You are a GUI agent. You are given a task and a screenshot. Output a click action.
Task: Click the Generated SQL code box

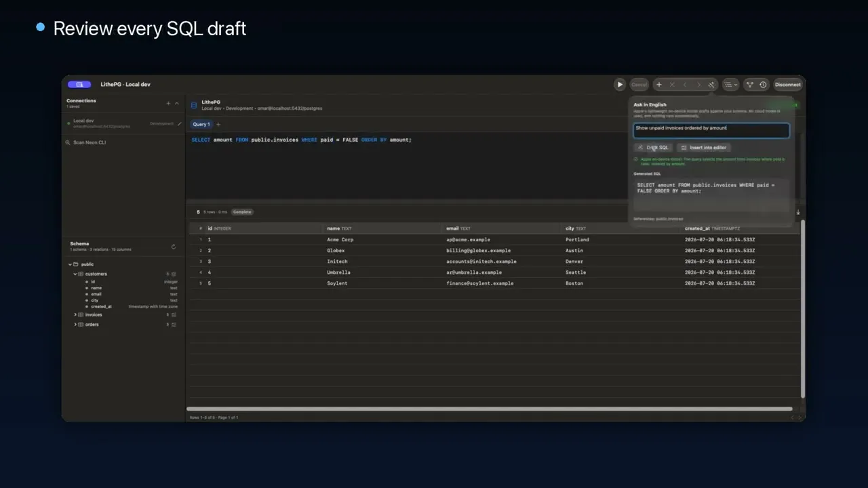(x=711, y=195)
